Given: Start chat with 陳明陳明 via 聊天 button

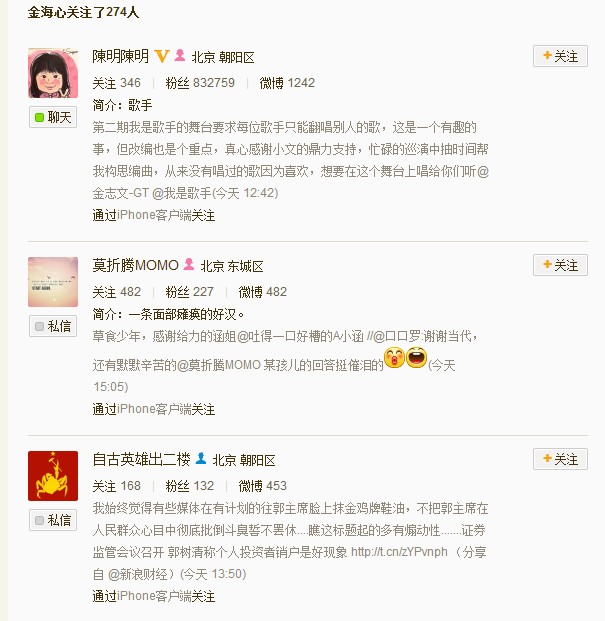Looking at the screenshot, I should pyautogui.click(x=53, y=117).
